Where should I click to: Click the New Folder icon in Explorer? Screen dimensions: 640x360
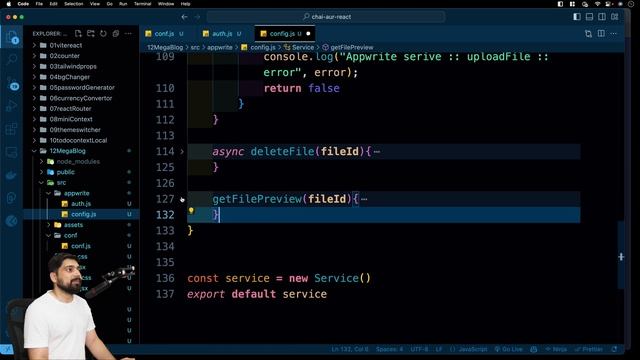(91, 33)
